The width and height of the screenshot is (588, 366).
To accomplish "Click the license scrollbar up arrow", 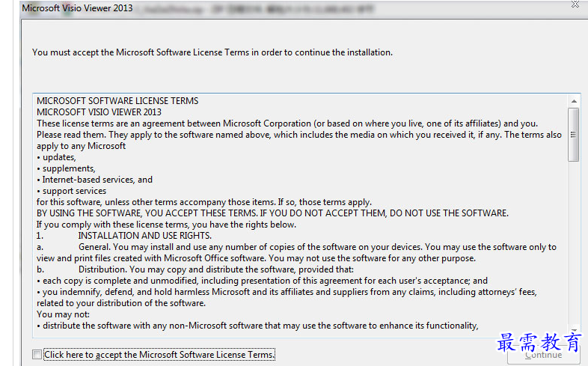I will tap(574, 101).
